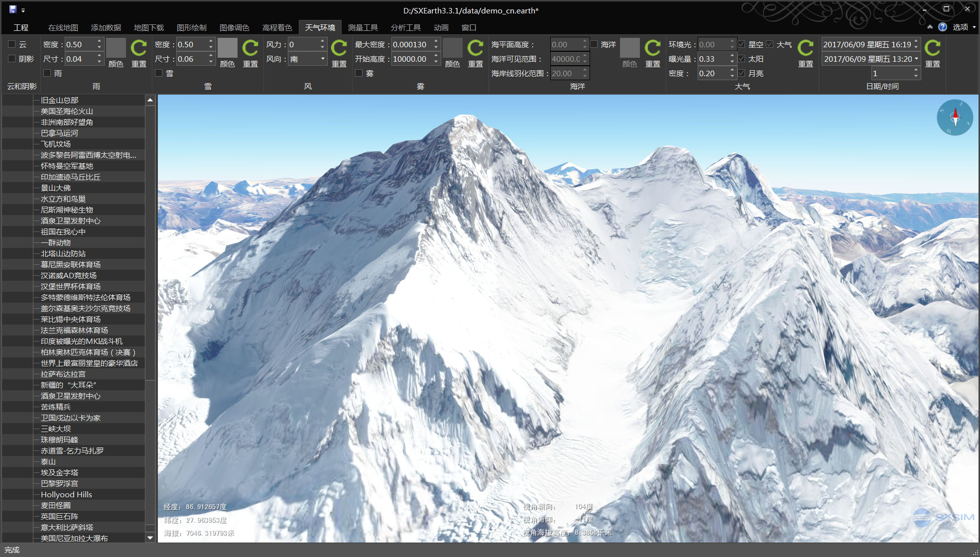Click the location list scroll up arrow
Viewport: 980px width, 557px height.
point(150,100)
